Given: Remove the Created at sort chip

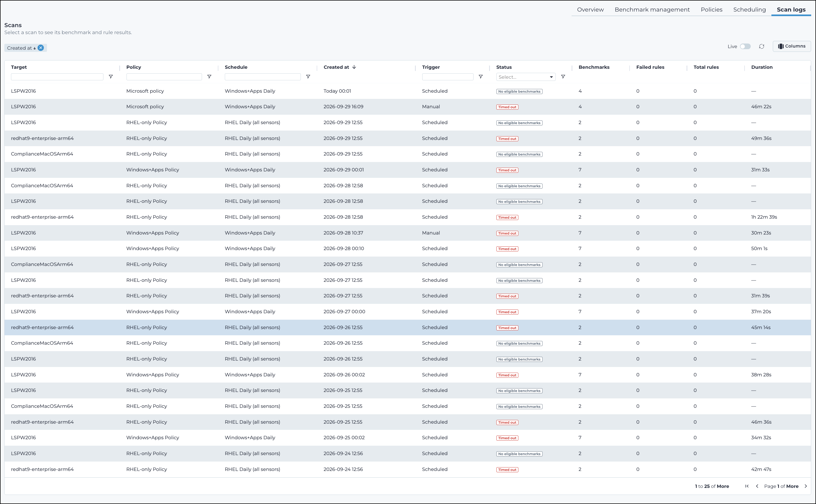Looking at the screenshot, I should (x=41, y=48).
